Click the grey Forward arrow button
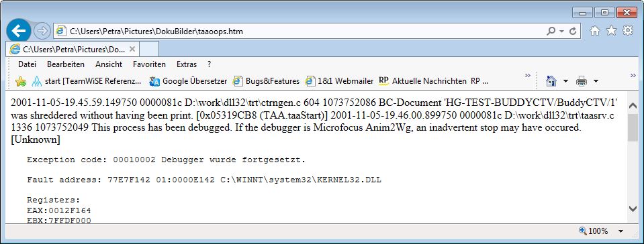644x244 pixels. click(x=42, y=31)
